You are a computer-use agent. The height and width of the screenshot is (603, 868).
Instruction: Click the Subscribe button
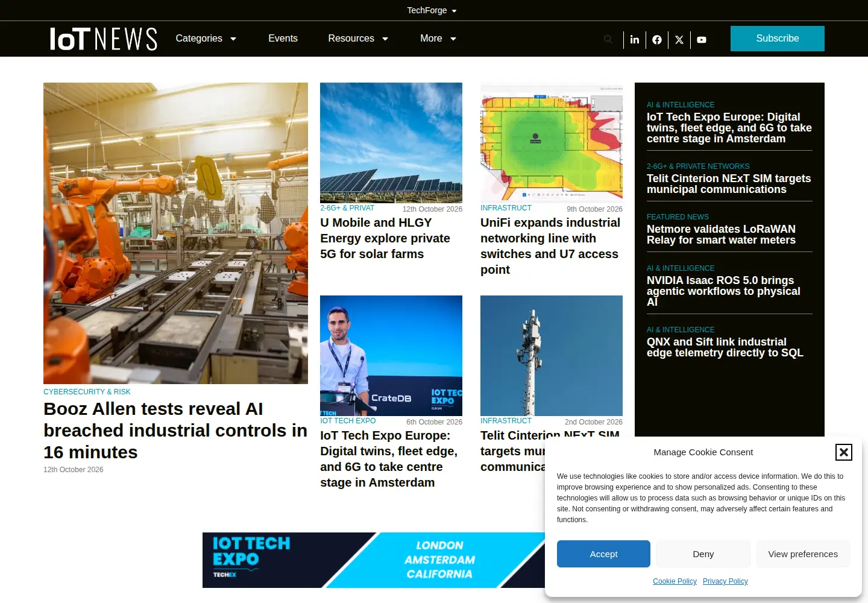(778, 39)
